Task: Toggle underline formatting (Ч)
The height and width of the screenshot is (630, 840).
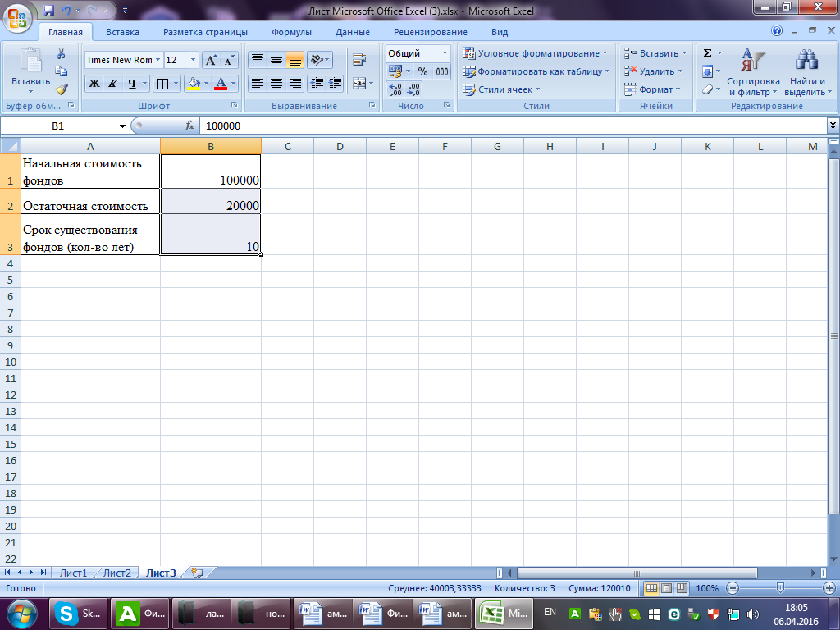Action: [131, 84]
